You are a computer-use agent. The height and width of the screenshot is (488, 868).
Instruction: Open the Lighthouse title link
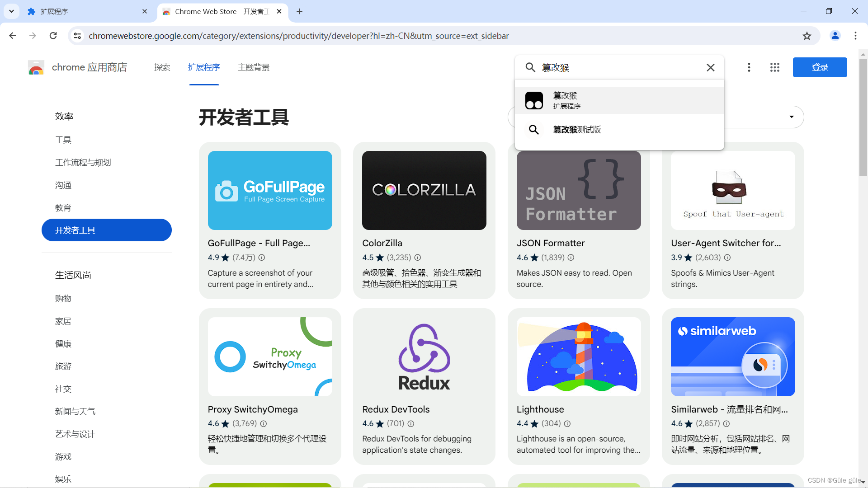(x=540, y=409)
